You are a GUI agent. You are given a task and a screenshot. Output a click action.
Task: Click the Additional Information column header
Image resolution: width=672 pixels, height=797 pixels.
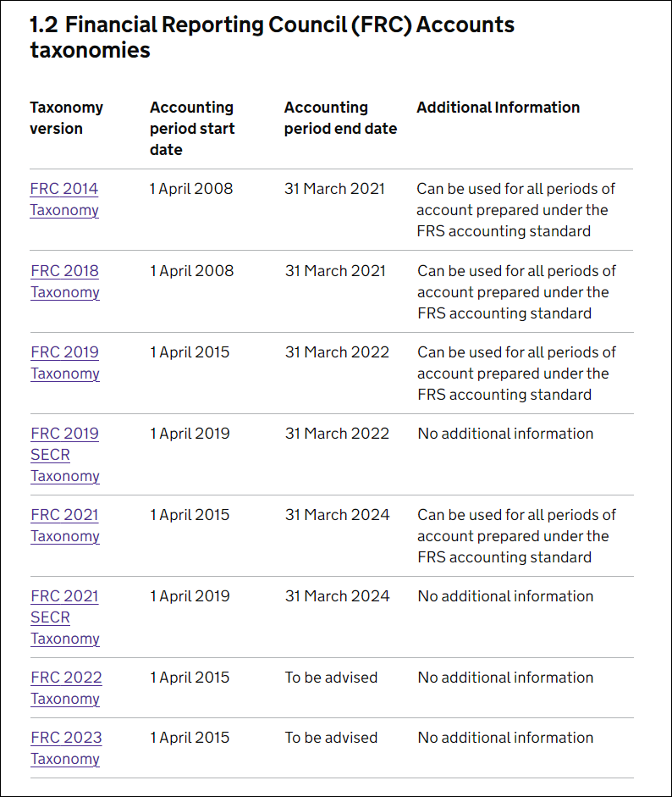coord(498,108)
